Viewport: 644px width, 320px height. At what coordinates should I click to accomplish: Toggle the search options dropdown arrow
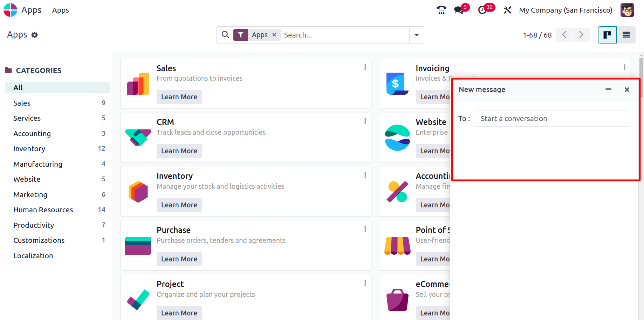coord(417,35)
